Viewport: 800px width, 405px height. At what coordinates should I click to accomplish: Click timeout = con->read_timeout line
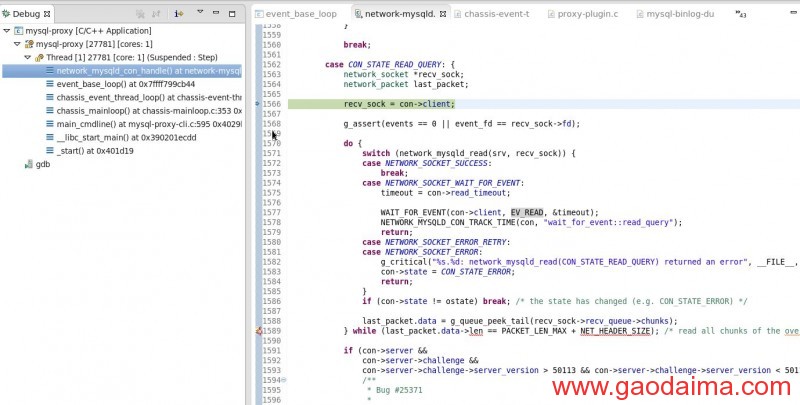445,192
